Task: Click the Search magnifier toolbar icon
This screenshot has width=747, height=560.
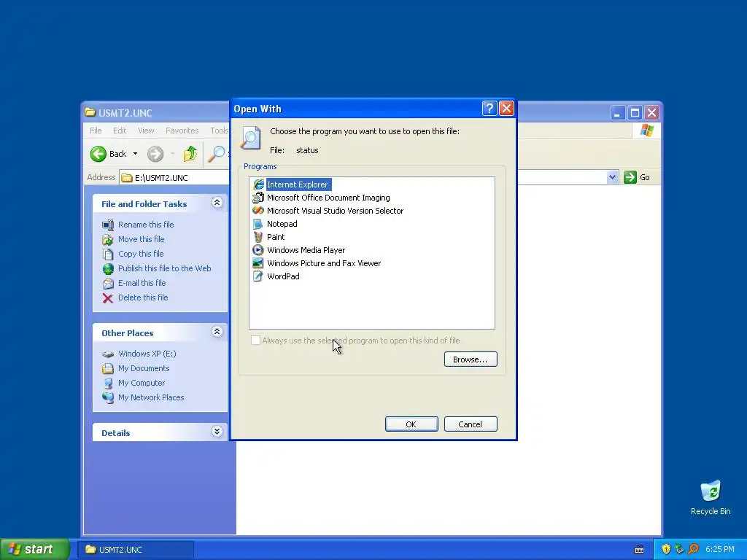Action: 217,154
